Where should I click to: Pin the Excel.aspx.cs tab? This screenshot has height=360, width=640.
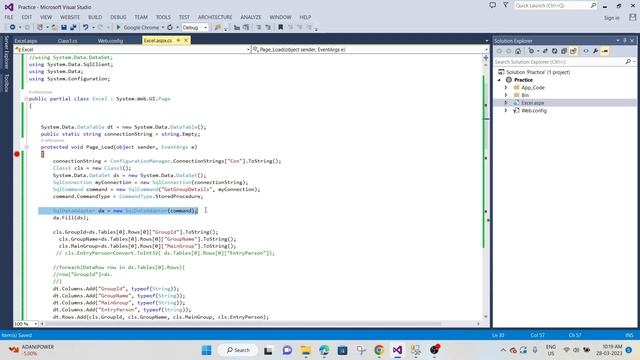click(x=178, y=40)
